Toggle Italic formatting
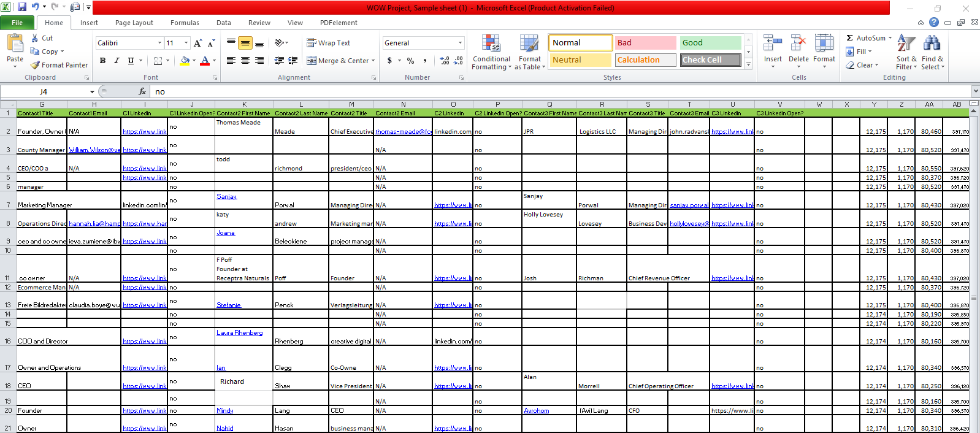This screenshot has width=980, height=433. (117, 61)
